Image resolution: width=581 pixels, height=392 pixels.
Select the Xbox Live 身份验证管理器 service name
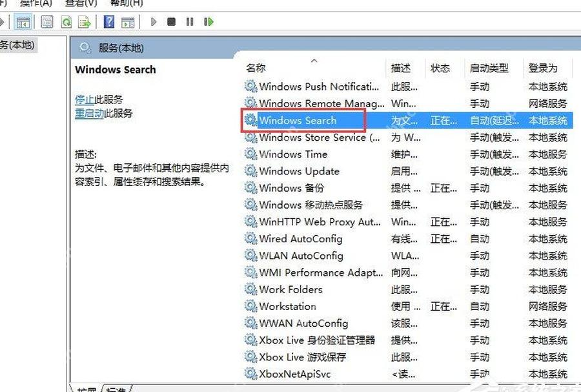click(317, 340)
